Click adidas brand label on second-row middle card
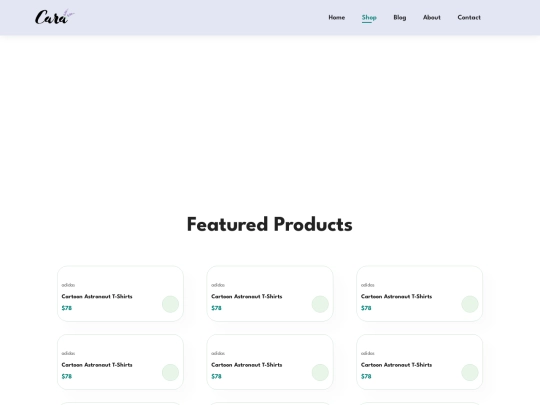The height and width of the screenshot is (405, 540). (218, 353)
